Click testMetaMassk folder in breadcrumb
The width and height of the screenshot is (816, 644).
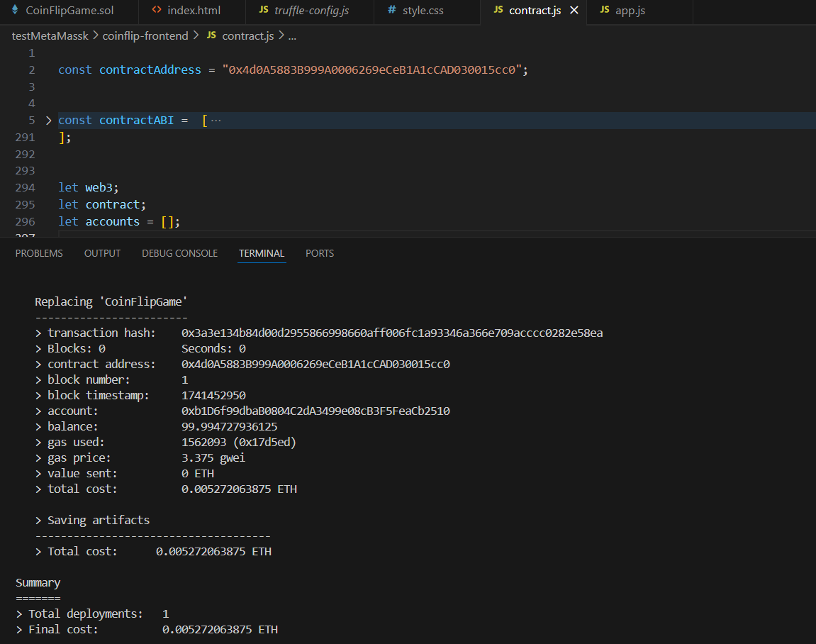[x=50, y=35]
